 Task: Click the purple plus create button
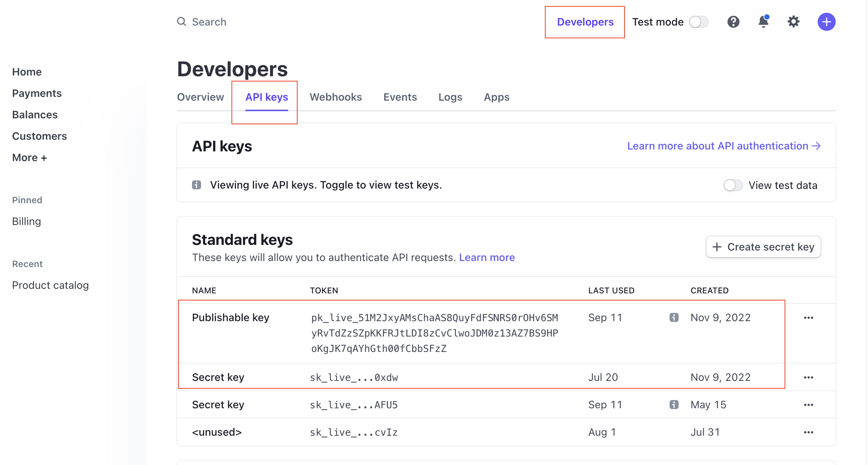826,22
